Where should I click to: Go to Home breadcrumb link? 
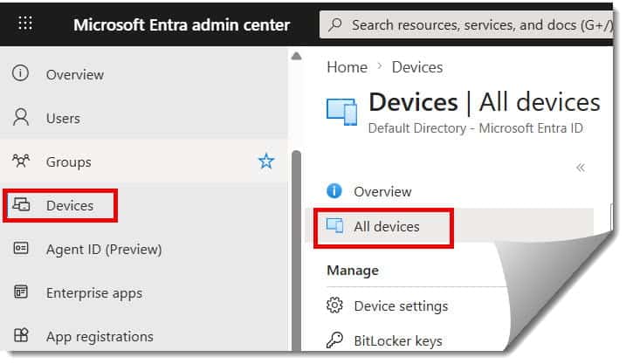point(347,67)
